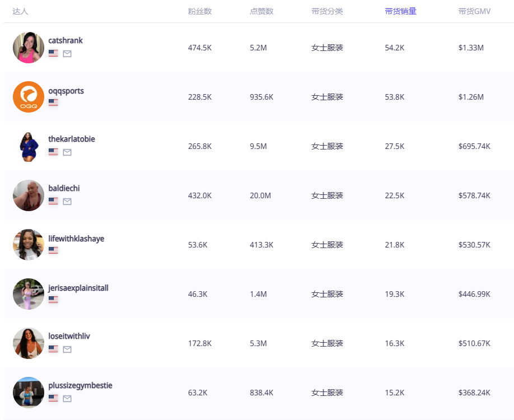Open the baldiechi username link
This screenshot has width=514, height=420.
click(x=64, y=188)
